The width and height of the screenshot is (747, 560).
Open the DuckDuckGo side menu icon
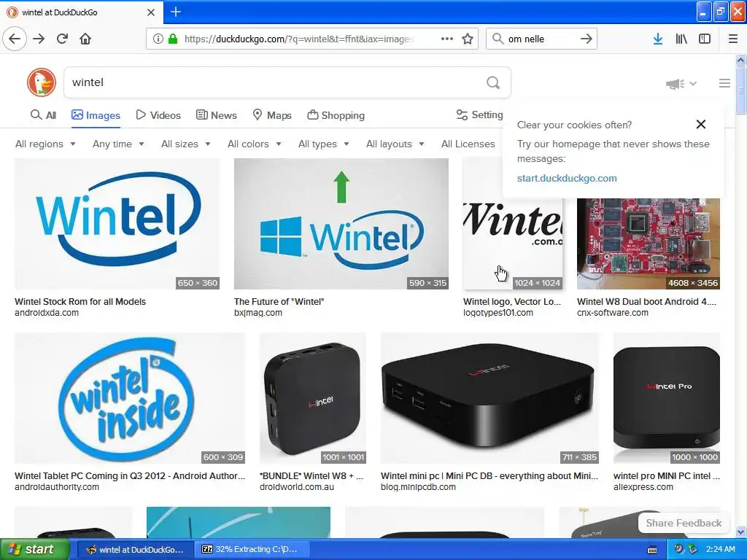[724, 83]
